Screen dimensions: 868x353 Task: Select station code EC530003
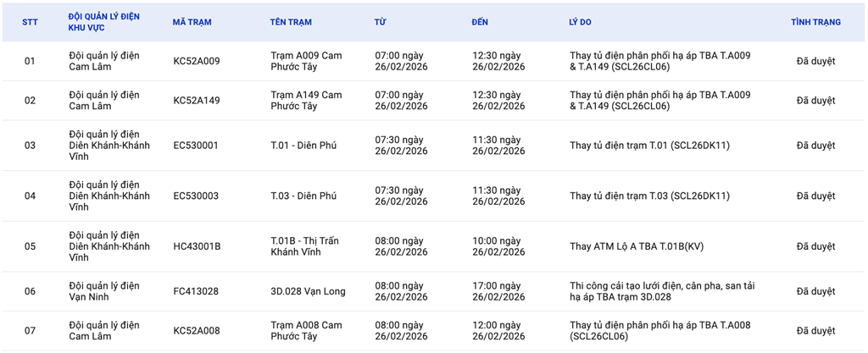(196, 196)
